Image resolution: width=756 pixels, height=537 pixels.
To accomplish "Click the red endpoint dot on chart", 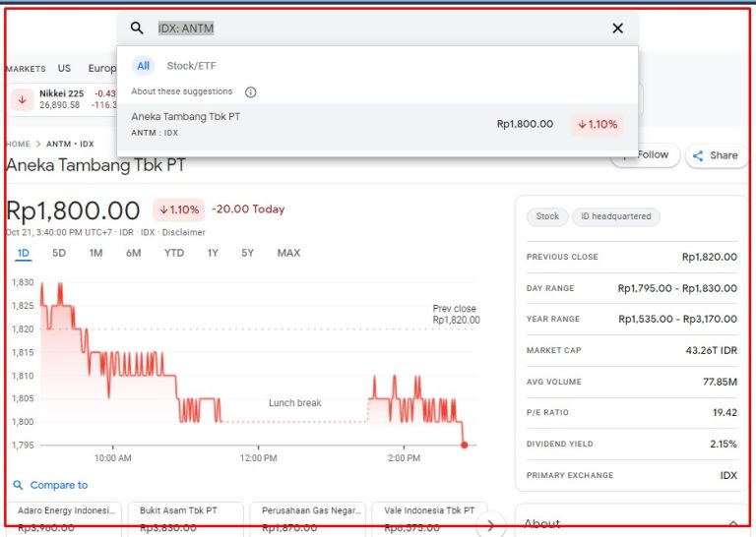I will point(465,445).
